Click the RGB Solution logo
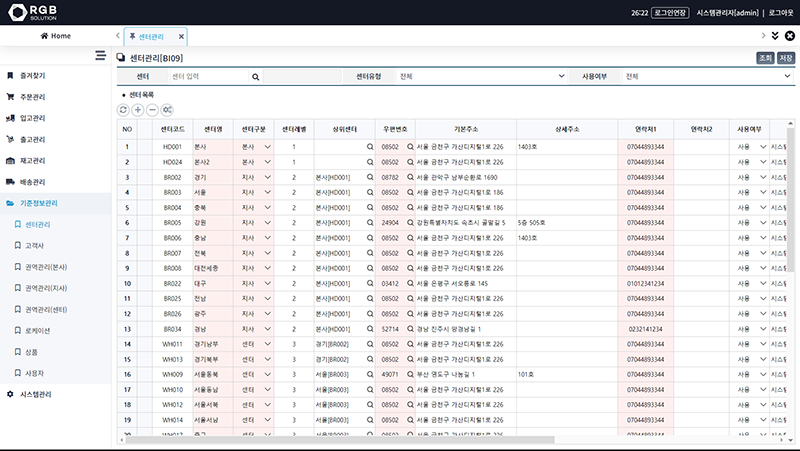The height and width of the screenshot is (451, 800). (x=33, y=12)
